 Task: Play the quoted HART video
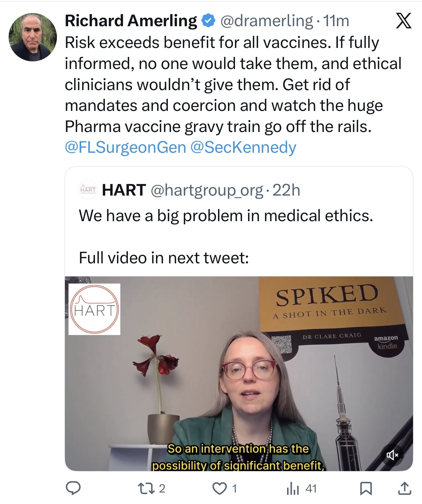click(239, 373)
